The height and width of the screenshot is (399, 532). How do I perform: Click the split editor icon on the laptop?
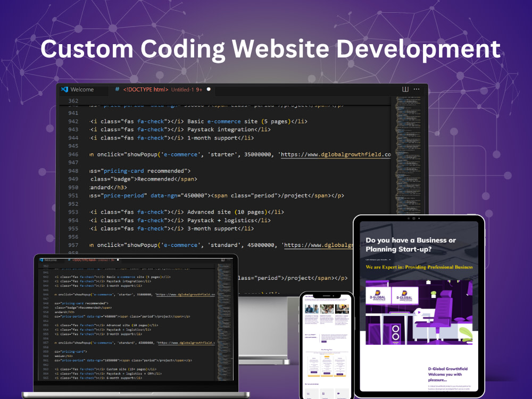(x=223, y=260)
